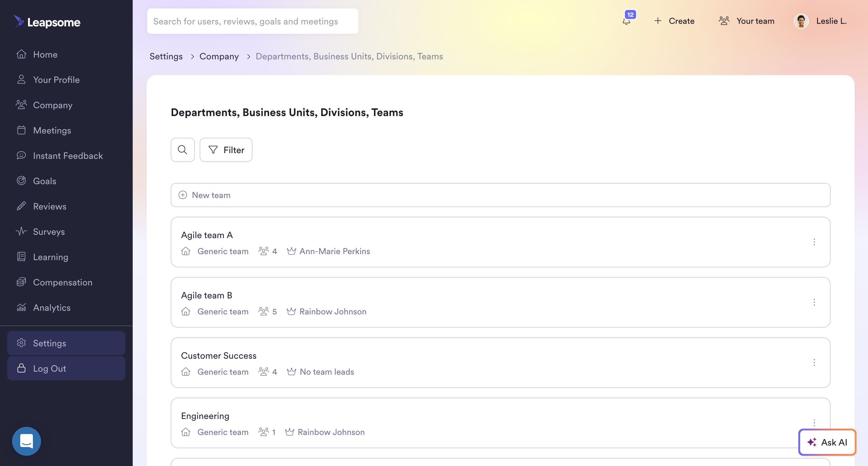This screenshot has height=466, width=868.
Task: Open Agile team A three-dot menu
Action: 814,242
